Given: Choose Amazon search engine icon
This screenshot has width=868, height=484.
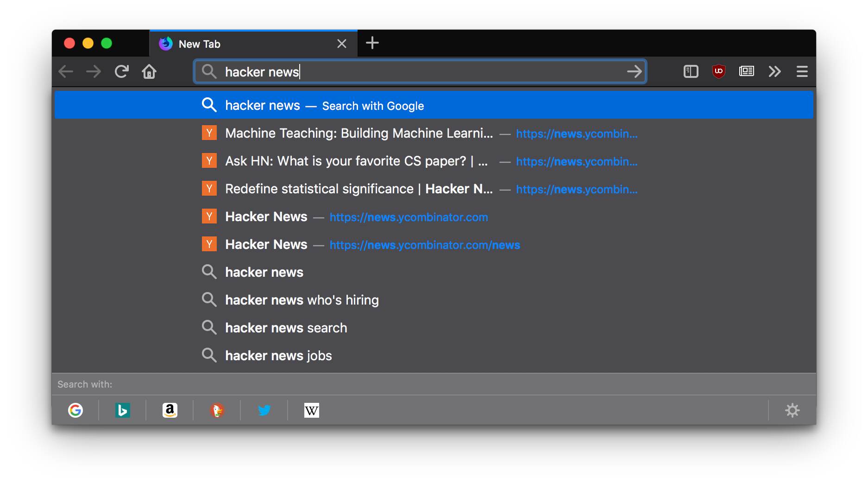Looking at the screenshot, I should tap(170, 410).
